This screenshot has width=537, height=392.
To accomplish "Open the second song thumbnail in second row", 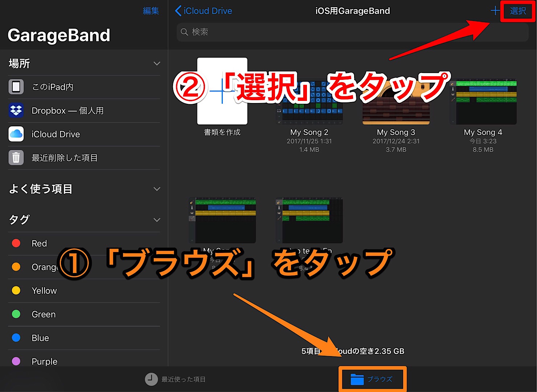I will (309, 220).
